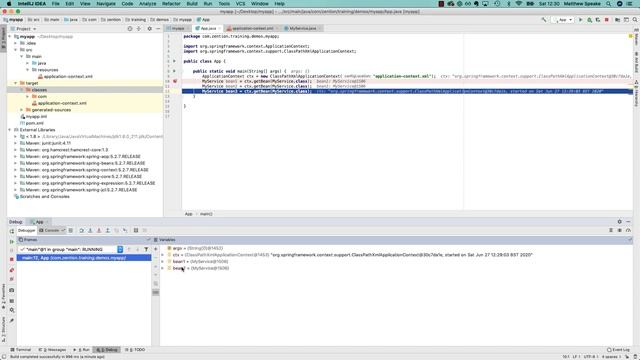
Task: Select the main:12, App stack frame
Action: point(84,258)
